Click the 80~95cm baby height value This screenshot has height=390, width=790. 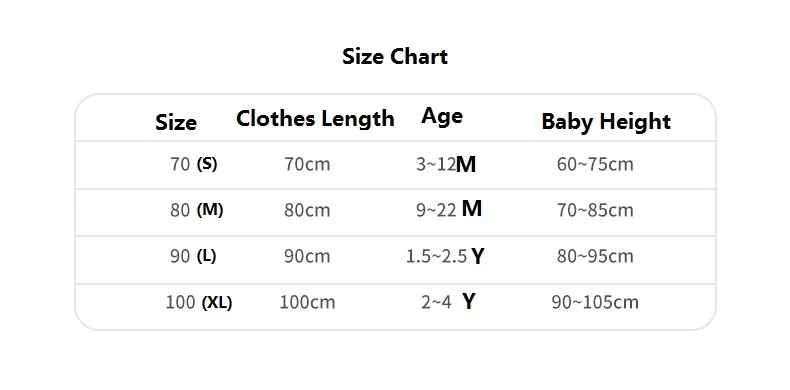595,256
